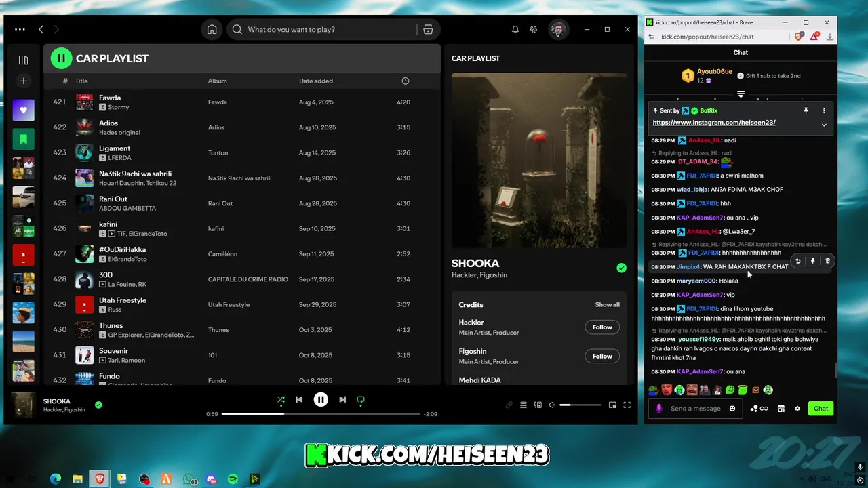
Task: Open Instagram heiseen23 link in pinned message
Action: coord(714,123)
